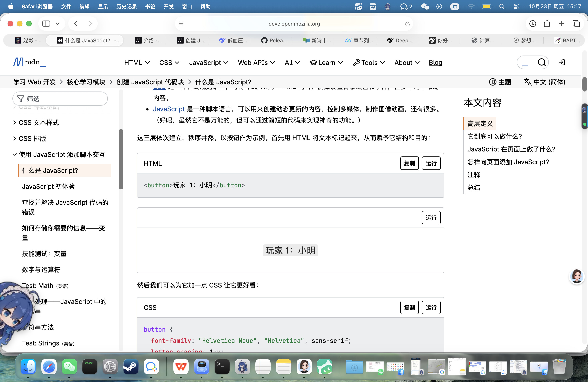Reload the developer.mozilla.org page
This screenshot has height=382, width=588.
(407, 24)
